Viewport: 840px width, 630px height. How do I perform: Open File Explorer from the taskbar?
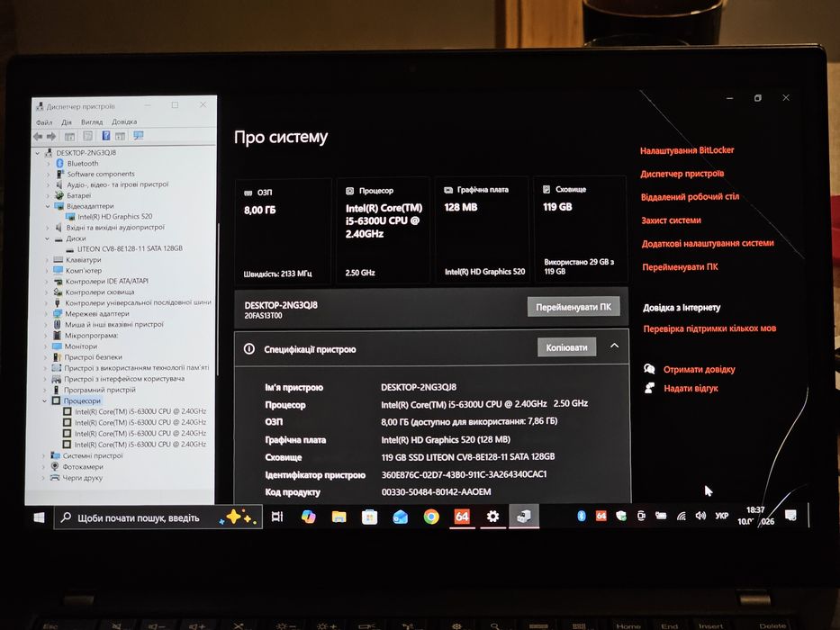339,517
